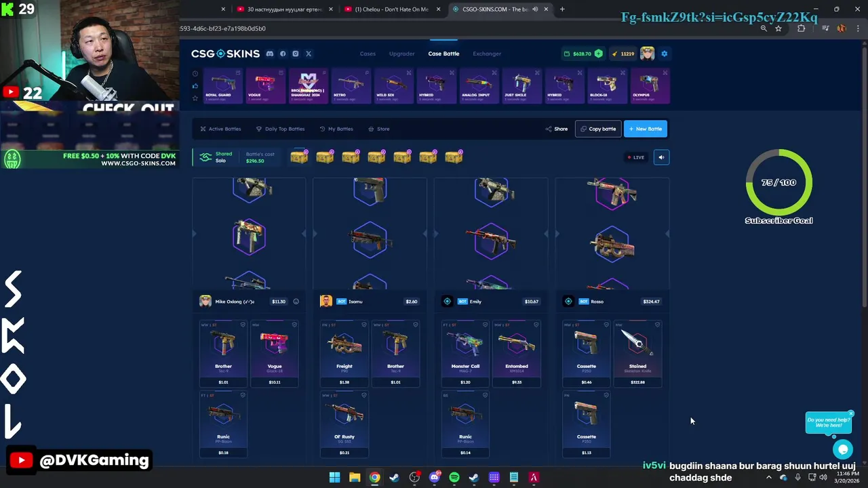Click the ROYAL GUARD recent drop card

[x=223, y=85]
